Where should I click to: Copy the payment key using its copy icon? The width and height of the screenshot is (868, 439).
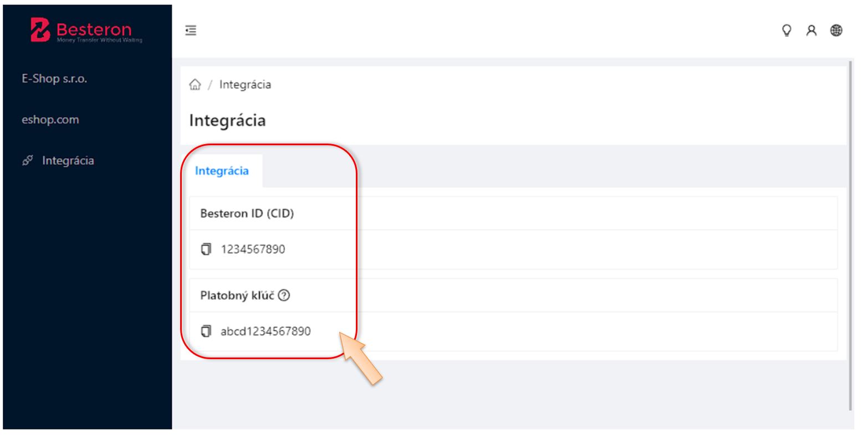tap(206, 331)
